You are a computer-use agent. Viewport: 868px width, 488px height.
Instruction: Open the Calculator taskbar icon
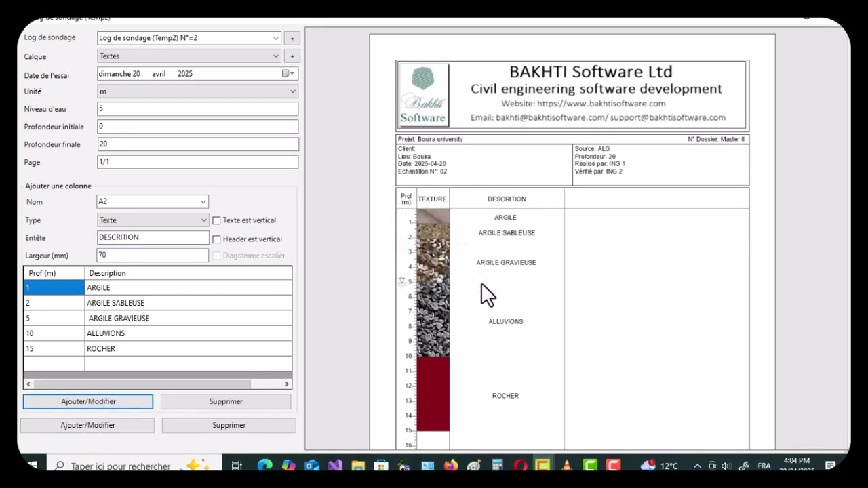(x=497, y=466)
